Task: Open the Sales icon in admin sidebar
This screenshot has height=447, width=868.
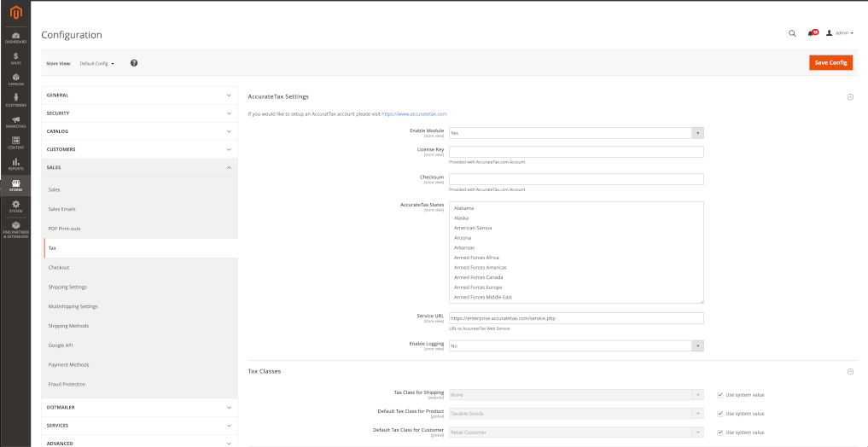Action: [x=15, y=58]
